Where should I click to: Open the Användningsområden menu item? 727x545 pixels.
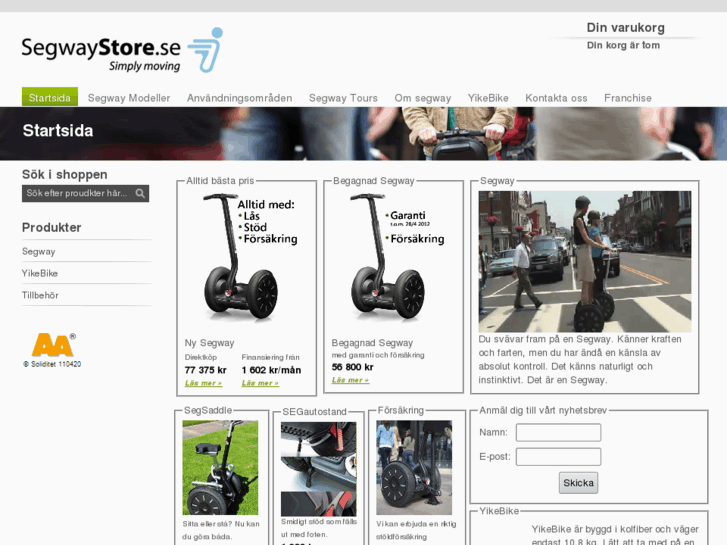click(239, 98)
